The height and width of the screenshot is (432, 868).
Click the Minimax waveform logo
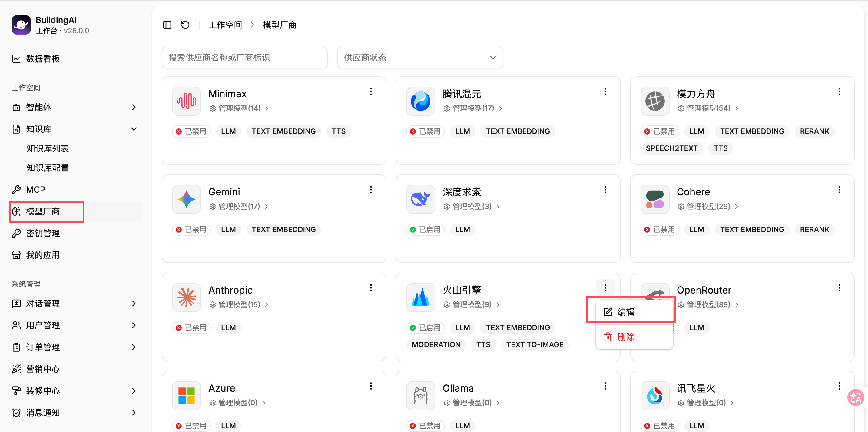point(187,101)
